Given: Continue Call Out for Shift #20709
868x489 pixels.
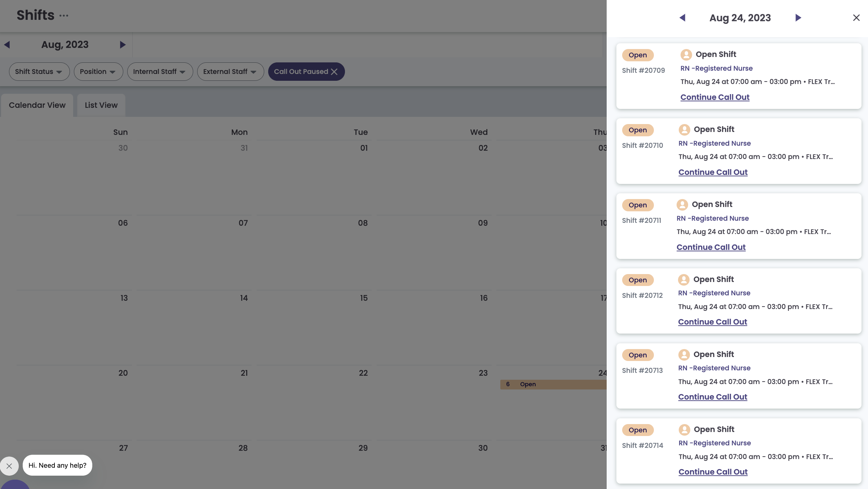Looking at the screenshot, I should (715, 97).
